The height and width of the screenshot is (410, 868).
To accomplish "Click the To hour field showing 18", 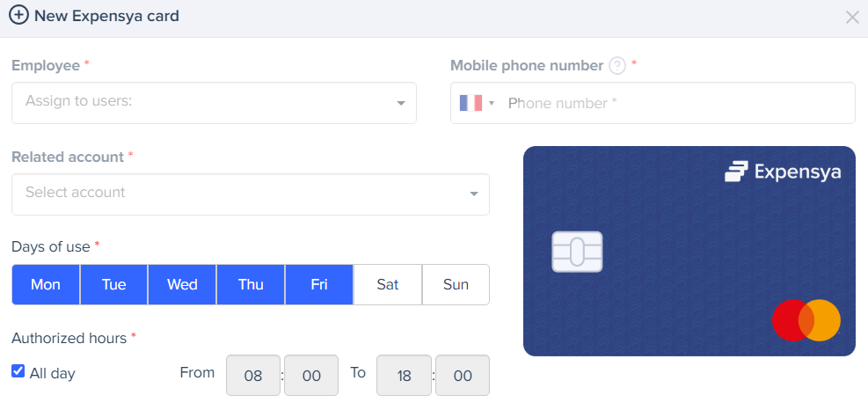I will point(404,376).
